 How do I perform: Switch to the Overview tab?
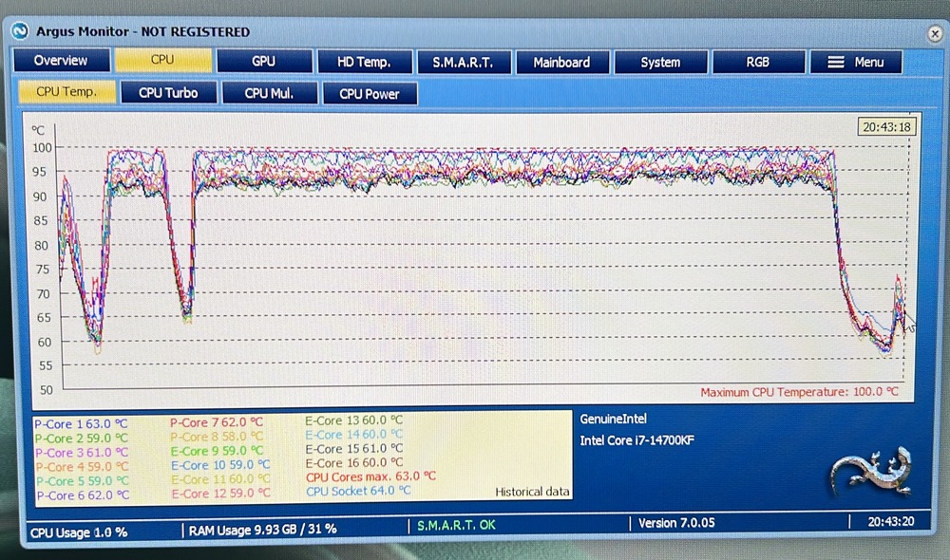tap(61, 61)
